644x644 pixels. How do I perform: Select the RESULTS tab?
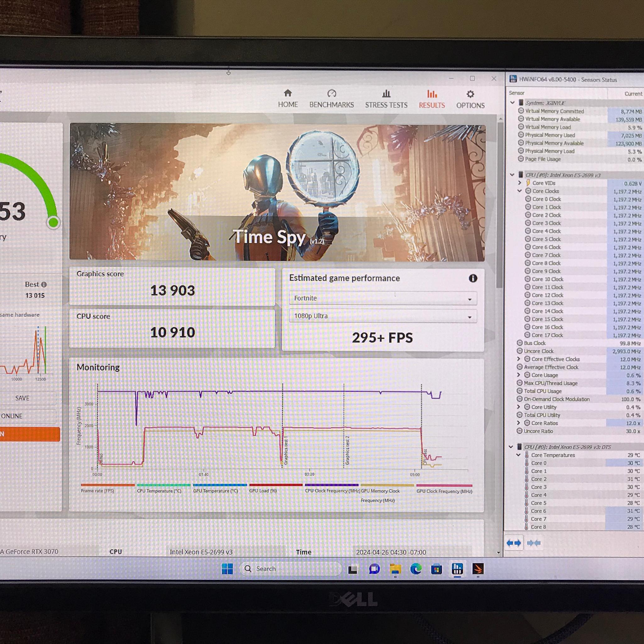[432, 99]
